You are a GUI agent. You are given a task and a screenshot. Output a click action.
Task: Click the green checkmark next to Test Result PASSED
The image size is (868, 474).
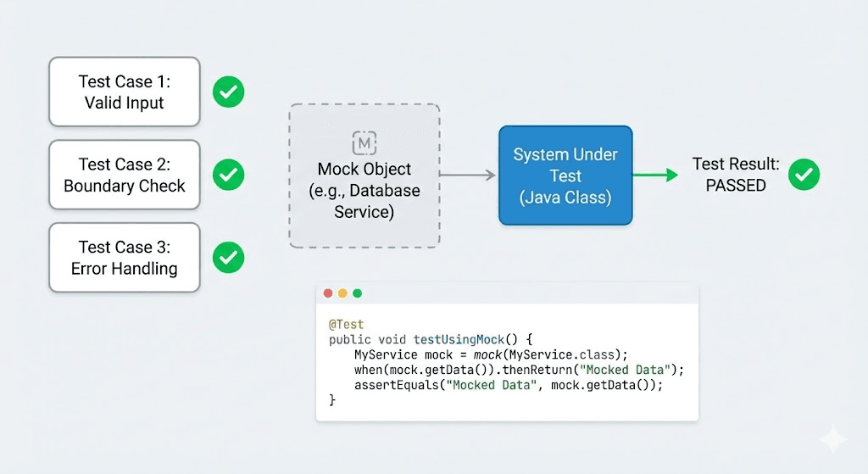click(x=804, y=175)
